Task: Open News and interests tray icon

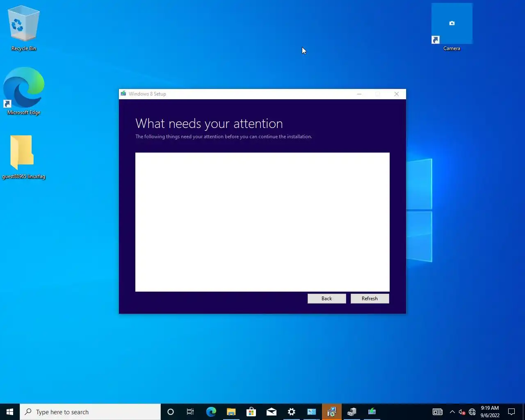Action: click(438, 412)
